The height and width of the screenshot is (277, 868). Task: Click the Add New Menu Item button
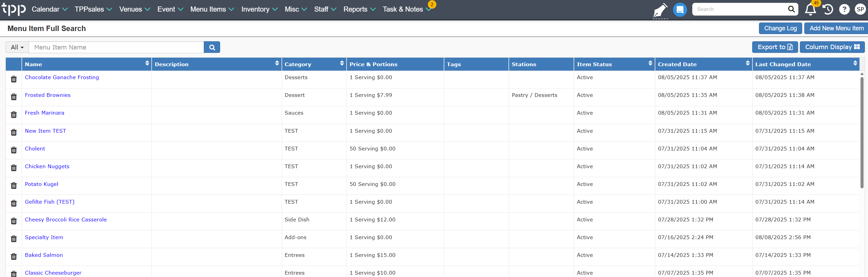[x=836, y=28]
